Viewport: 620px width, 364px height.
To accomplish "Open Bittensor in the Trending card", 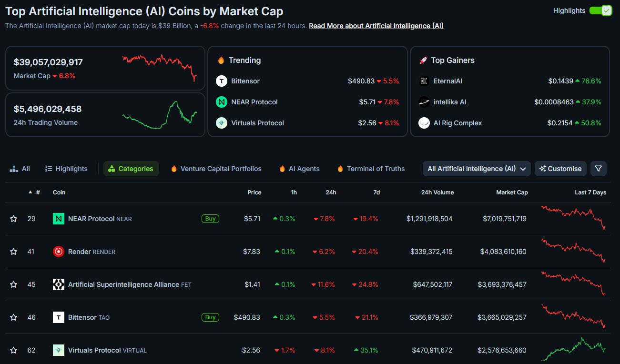I will click(x=245, y=81).
